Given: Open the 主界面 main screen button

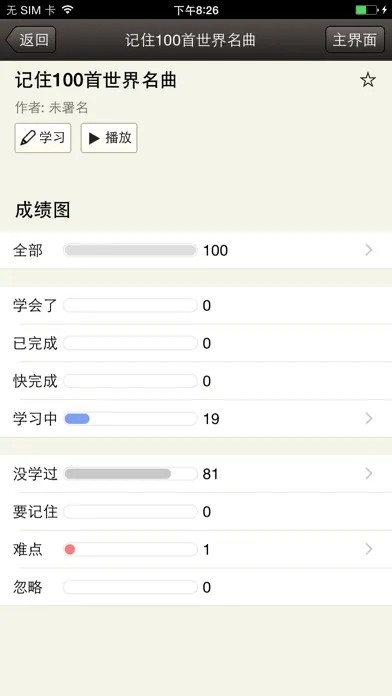Looking at the screenshot, I should (355, 40).
